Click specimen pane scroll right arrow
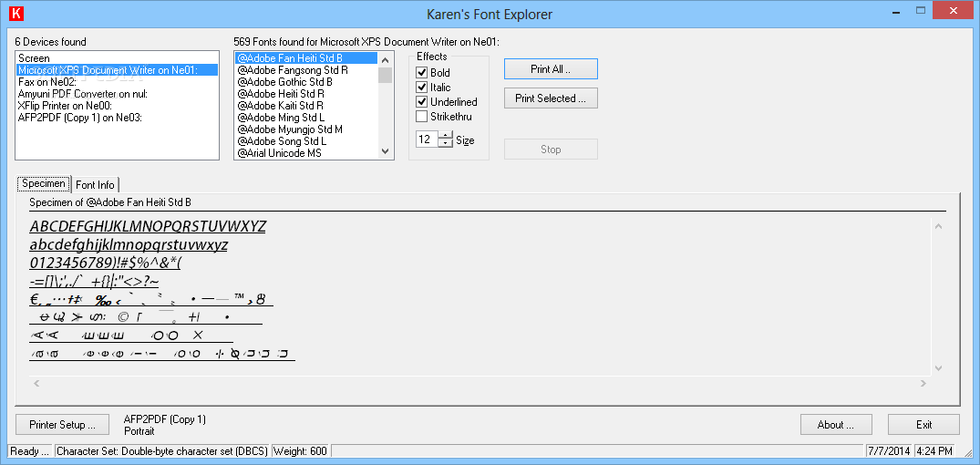The width and height of the screenshot is (980, 465). tap(923, 383)
